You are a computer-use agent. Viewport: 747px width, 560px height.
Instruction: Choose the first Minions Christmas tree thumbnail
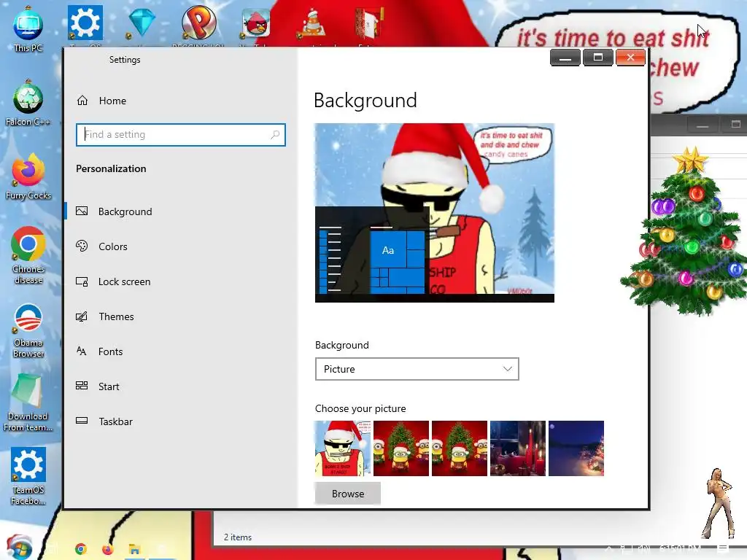point(401,448)
